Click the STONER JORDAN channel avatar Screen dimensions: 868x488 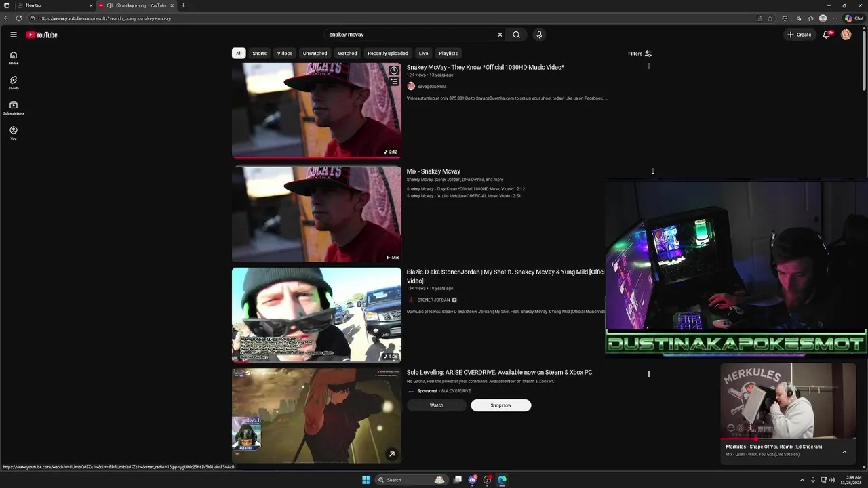(411, 300)
